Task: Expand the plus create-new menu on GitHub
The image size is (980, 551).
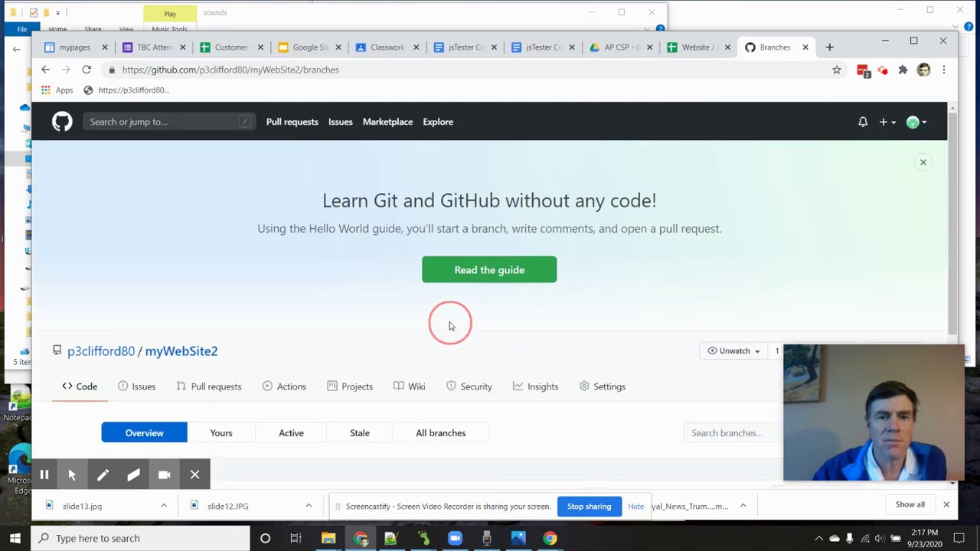Action: click(887, 122)
